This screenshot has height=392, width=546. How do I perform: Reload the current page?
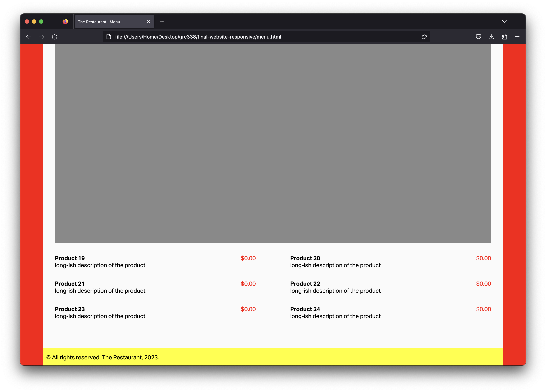coord(55,37)
